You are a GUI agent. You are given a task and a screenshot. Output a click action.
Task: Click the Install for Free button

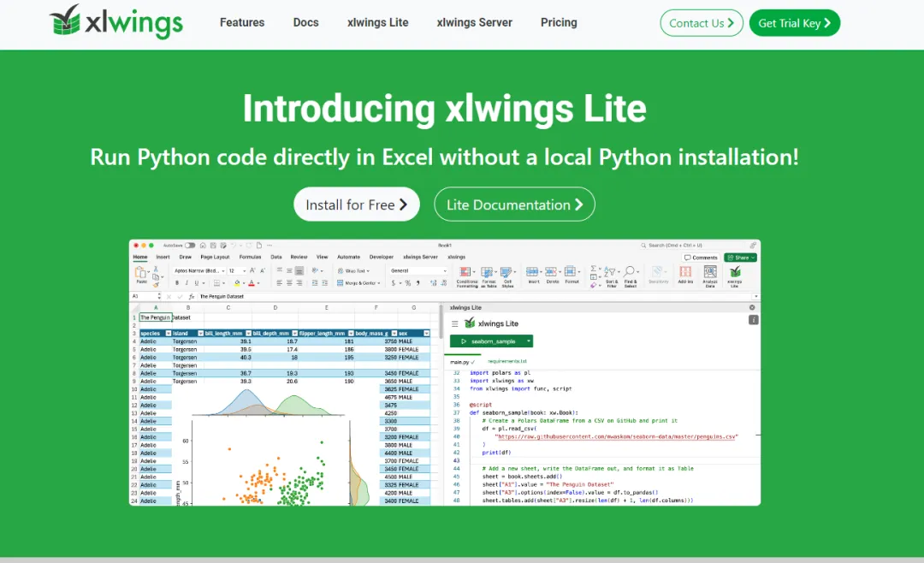357,204
